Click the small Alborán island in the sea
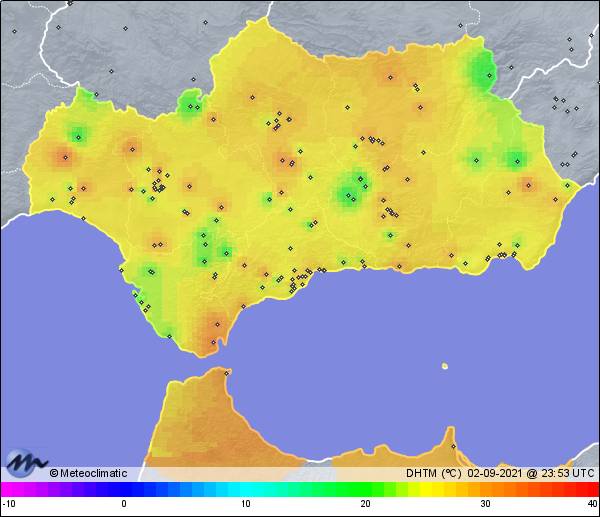600x517 pixels. pos(445,366)
